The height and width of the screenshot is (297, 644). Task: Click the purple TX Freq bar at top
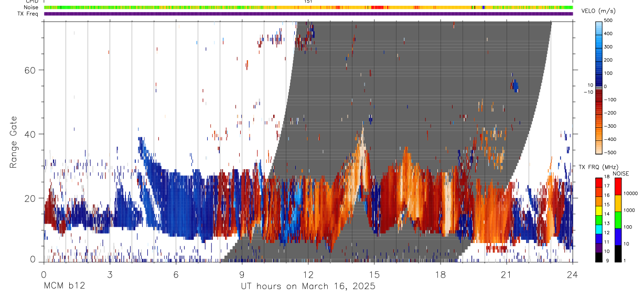[308, 14]
